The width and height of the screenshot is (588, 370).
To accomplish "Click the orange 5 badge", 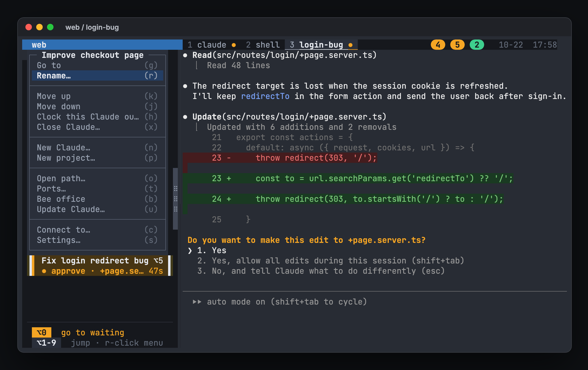I will coord(457,45).
